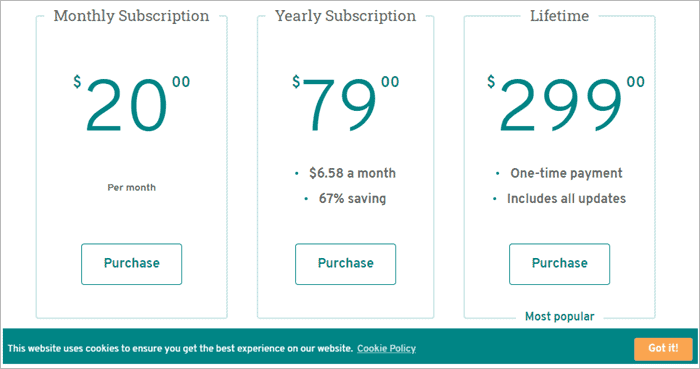The image size is (700, 369).
Task: Open the Cookie Policy link
Action: point(386,348)
